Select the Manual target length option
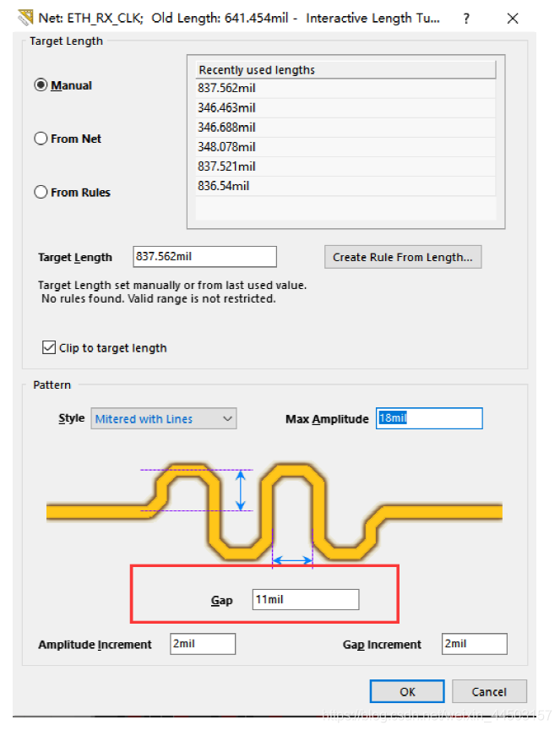The image size is (560, 731). pos(41,85)
